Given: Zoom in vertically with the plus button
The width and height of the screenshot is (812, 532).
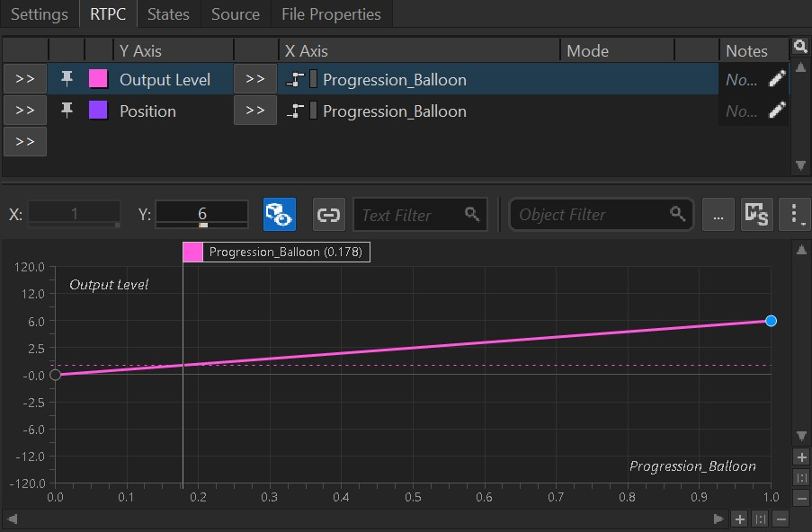Looking at the screenshot, I should click(802, 457).
